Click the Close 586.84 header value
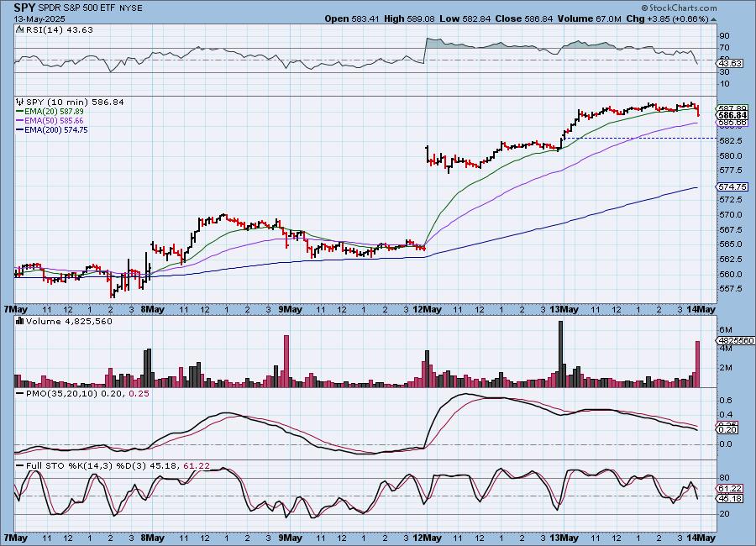The height and width of the screenshot is (546, 756). (524, 18)
